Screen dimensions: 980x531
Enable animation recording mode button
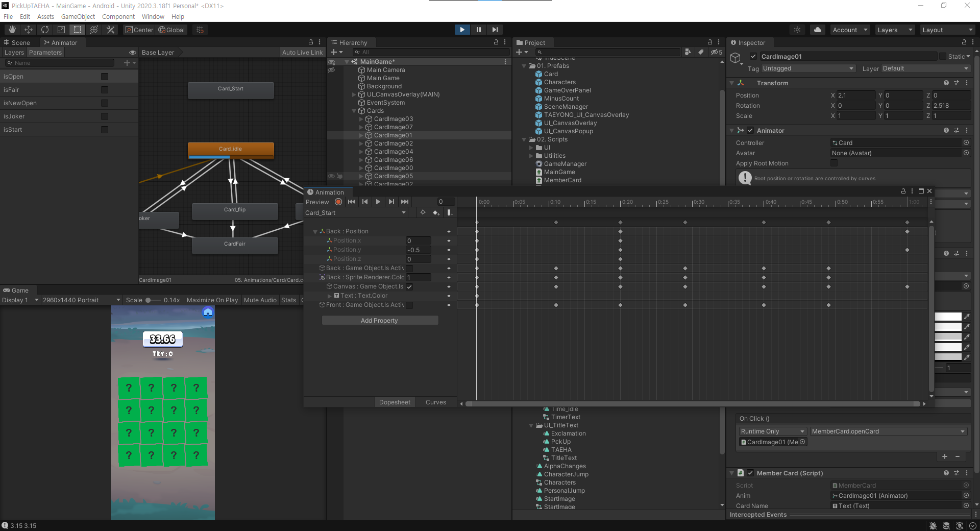[x=338, y=202]
